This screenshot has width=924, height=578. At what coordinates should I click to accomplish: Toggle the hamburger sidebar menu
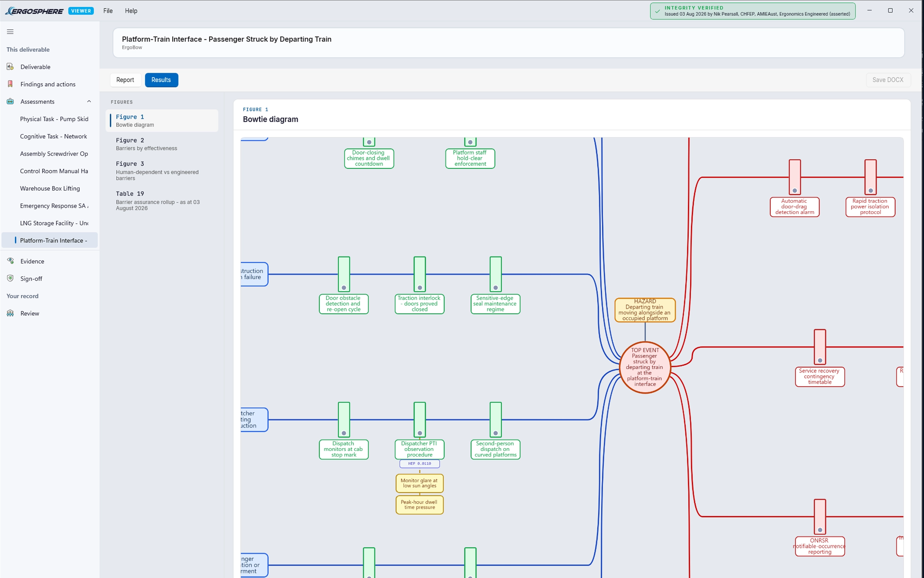click(10, 32)
